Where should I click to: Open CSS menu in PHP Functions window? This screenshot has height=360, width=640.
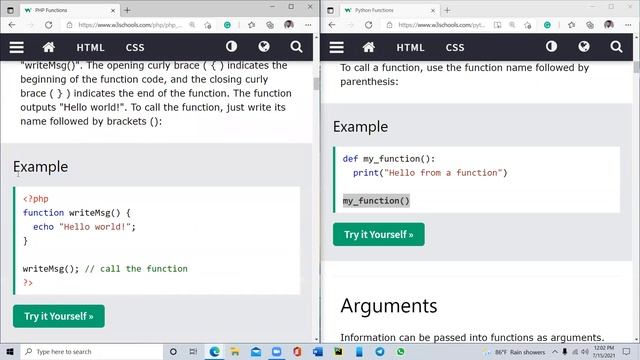tap(135, 47)
